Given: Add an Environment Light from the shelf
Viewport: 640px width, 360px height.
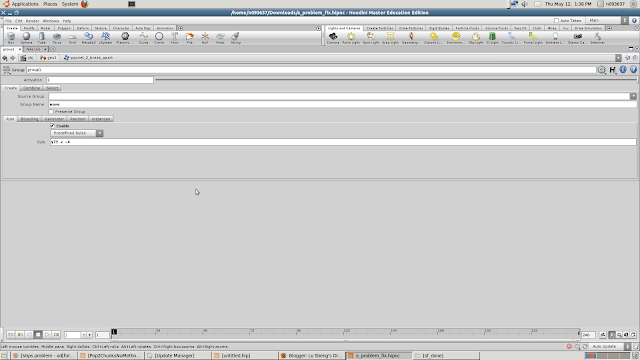Looking at the screenshot, I should (456, 38).
